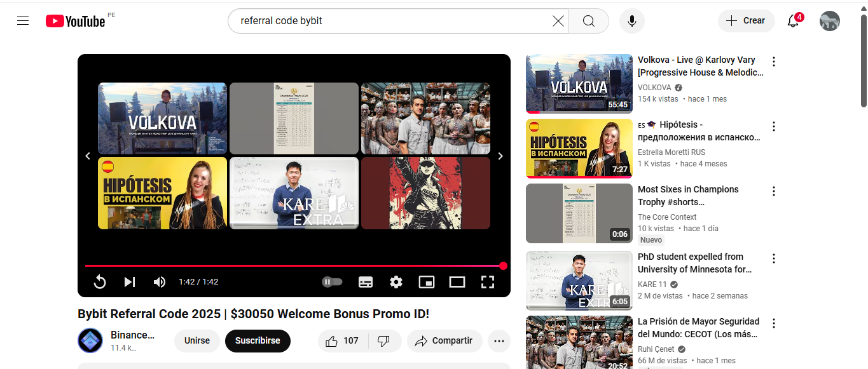Toggle the autoplay switch
The image size is (868, 369).
click(332, 282)
